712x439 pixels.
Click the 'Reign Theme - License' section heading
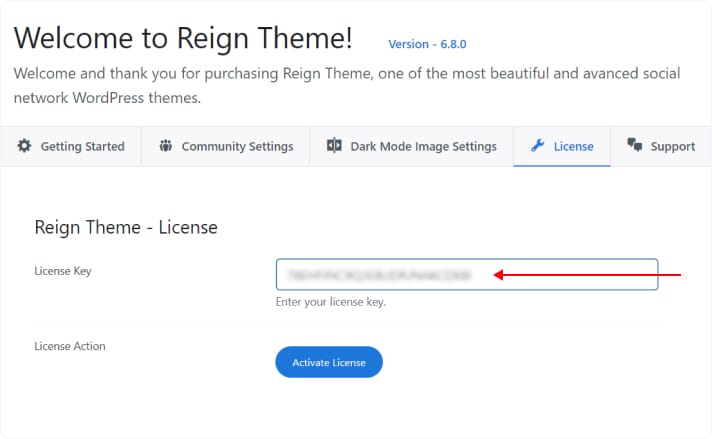point(126,227)
